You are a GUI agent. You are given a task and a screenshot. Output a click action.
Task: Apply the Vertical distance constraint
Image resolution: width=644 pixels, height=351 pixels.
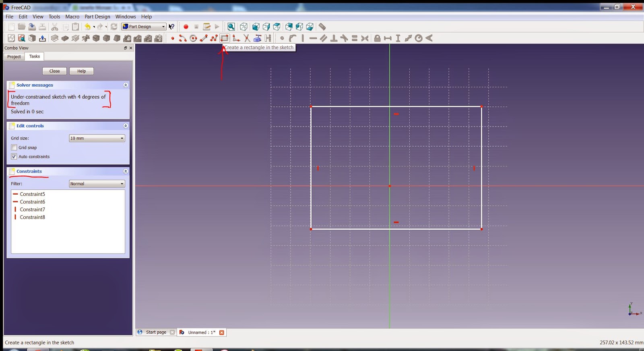(x=398, y=38)
